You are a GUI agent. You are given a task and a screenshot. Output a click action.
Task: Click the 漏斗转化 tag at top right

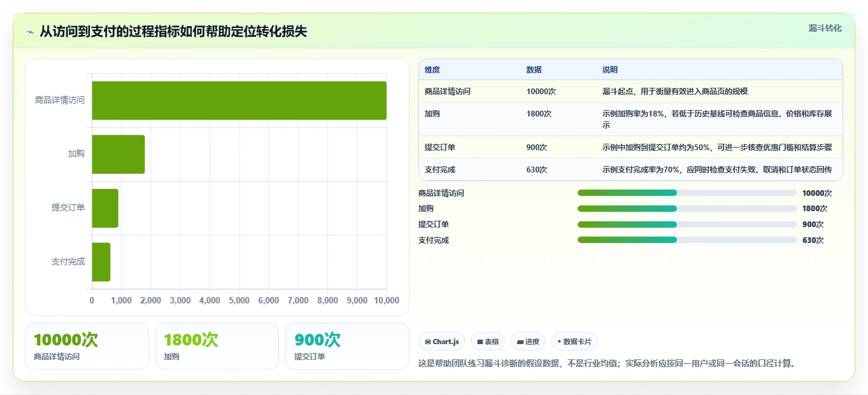[x=825, y=29]
